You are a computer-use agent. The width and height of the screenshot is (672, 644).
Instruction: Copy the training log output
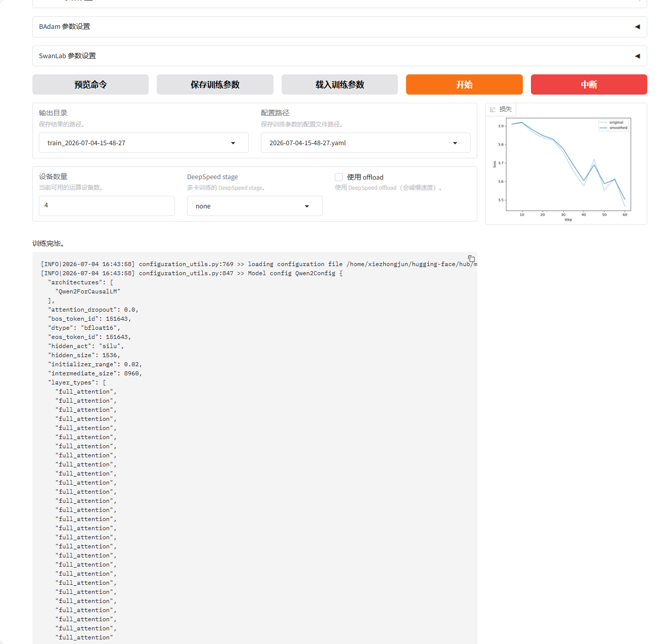(x=471, y=259)
